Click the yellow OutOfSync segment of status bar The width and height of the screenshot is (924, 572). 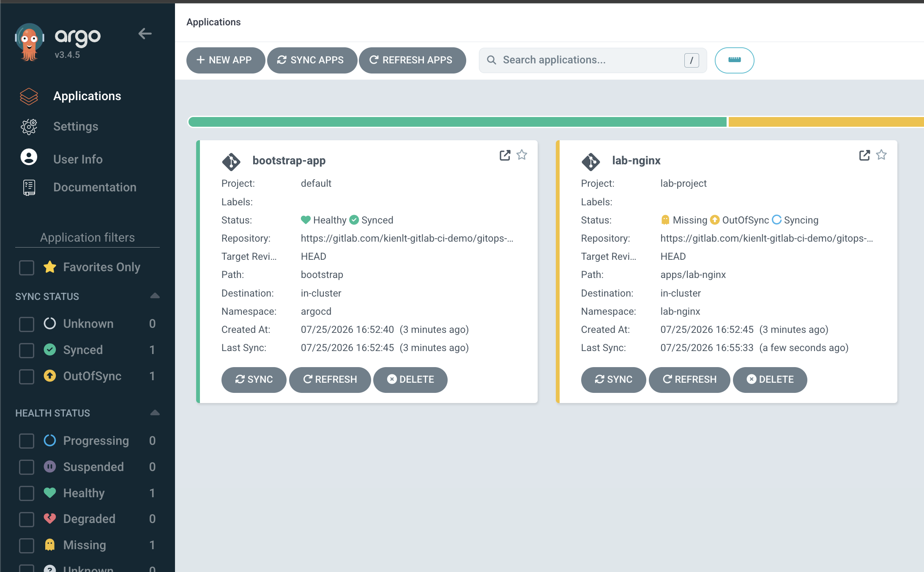click(x=826, y=122)
